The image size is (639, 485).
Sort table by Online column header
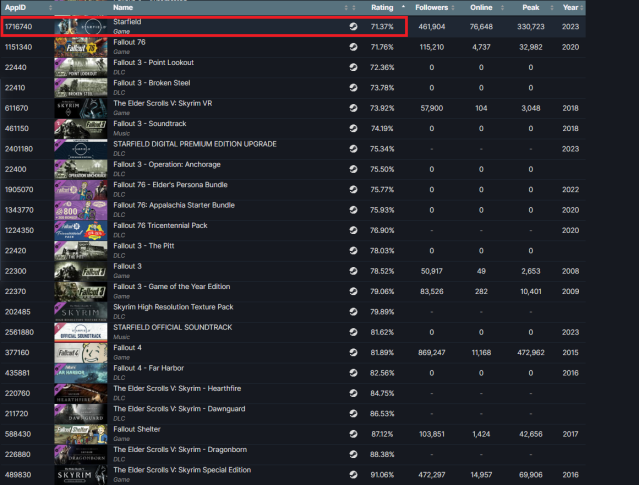(x=481, y=7)
